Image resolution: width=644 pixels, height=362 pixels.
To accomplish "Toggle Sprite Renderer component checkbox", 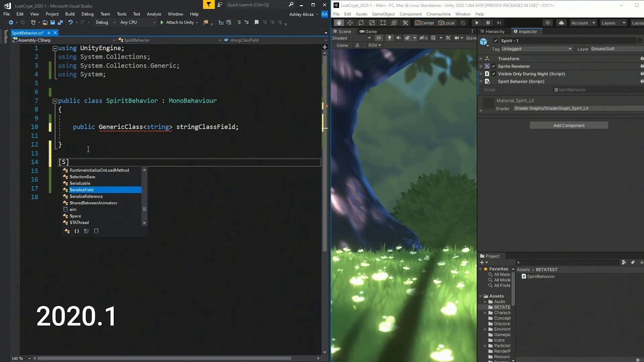I will [x=494, y=66].
